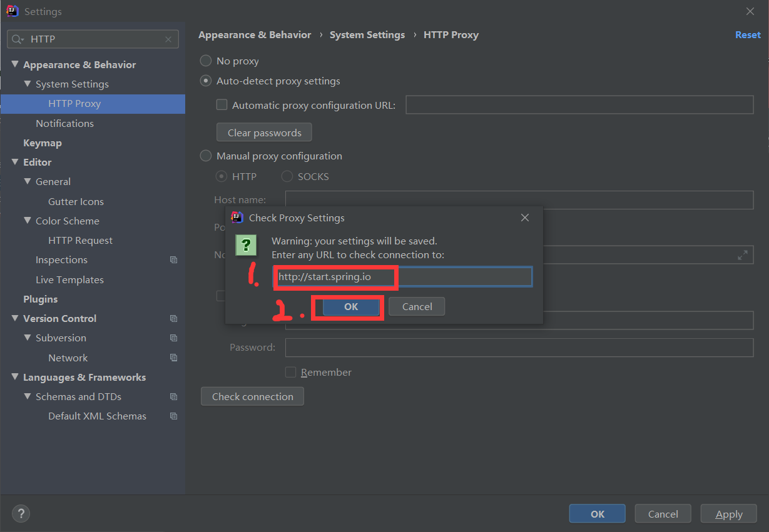The height and width of the screenshot is (532, 769).
Task: Click Apply in the Settings window
Action: click(x=729, y=514)
